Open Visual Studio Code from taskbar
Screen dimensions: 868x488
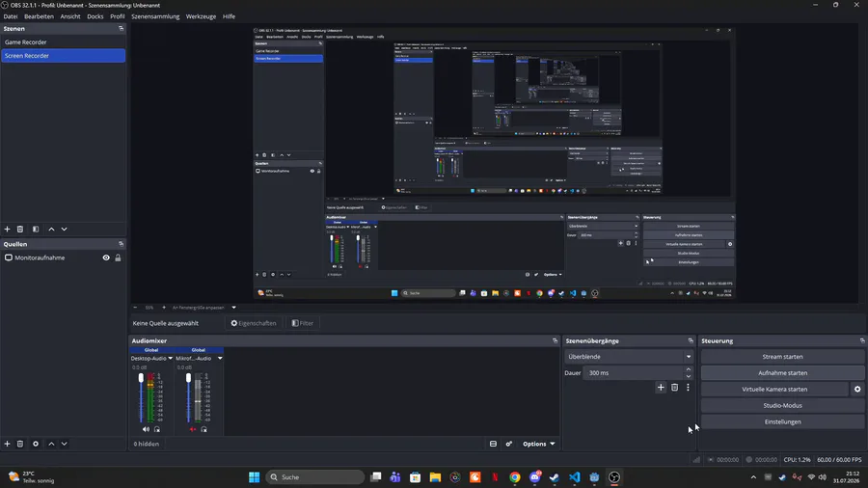[x=574, y=477]
